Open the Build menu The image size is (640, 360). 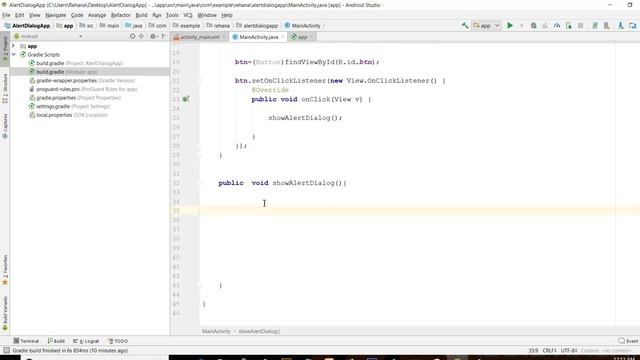[x=141, y=15]
